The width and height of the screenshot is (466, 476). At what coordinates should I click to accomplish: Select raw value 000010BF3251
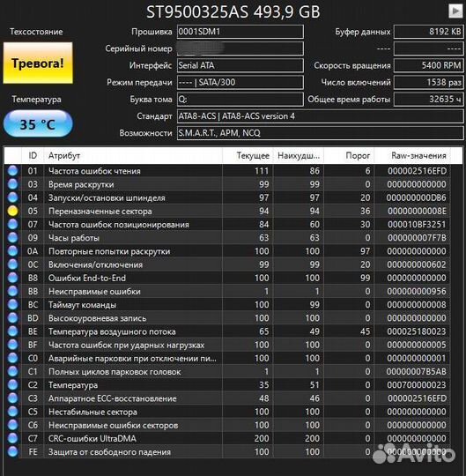pyautogui.click(x=417, y=225)
